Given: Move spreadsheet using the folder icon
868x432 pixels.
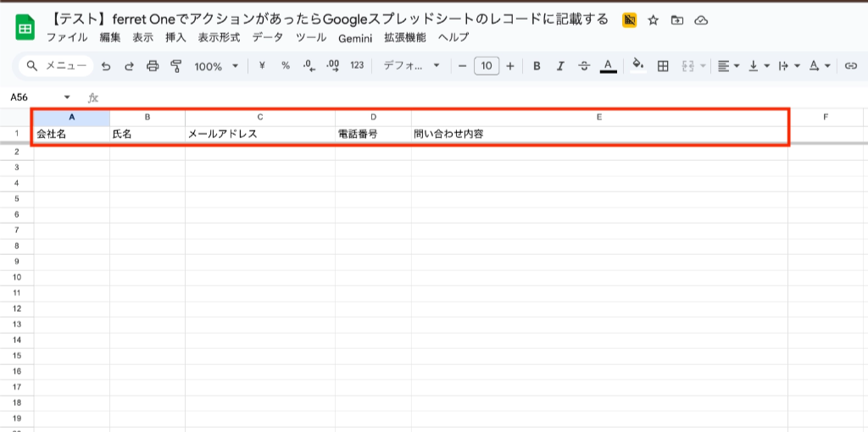Looking at the screenshot, I should pos(677,20).
